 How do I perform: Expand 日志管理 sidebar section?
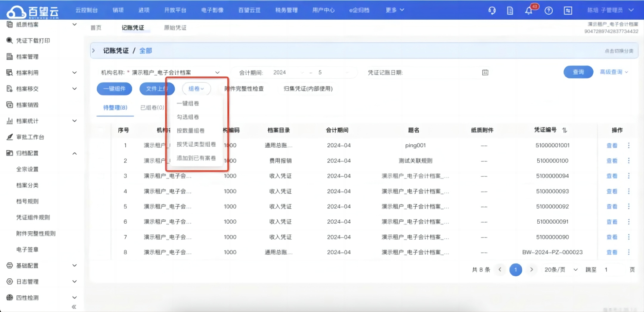(x=75, y=282)
